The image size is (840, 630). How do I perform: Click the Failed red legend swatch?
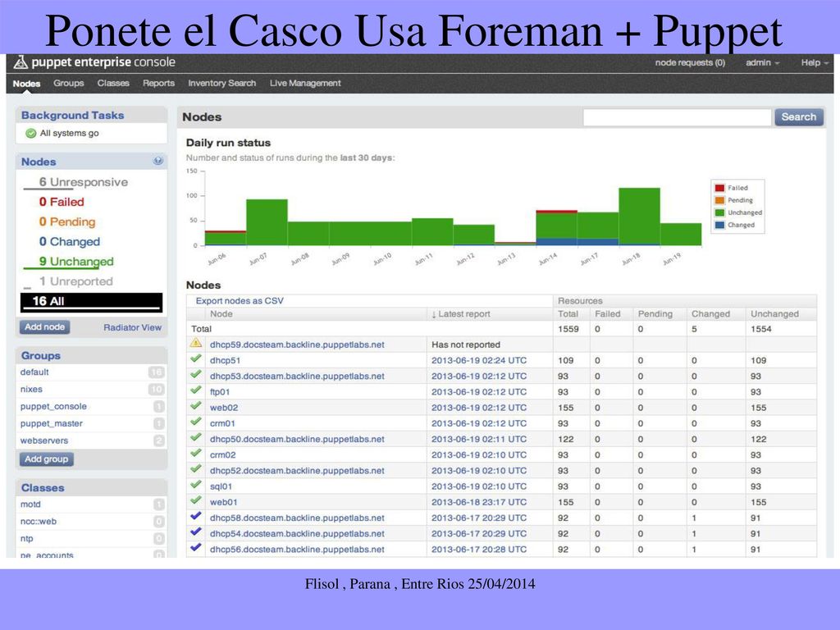point(719,188)
